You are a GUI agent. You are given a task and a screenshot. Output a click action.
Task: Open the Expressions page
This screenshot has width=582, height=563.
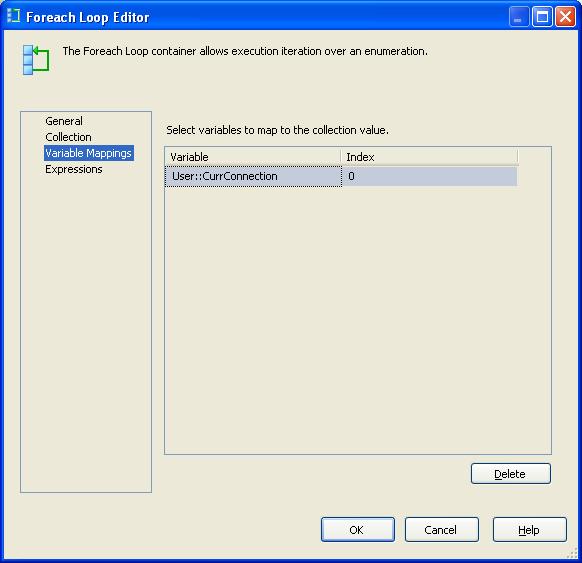pyautogui.click(x=74, y=169)
